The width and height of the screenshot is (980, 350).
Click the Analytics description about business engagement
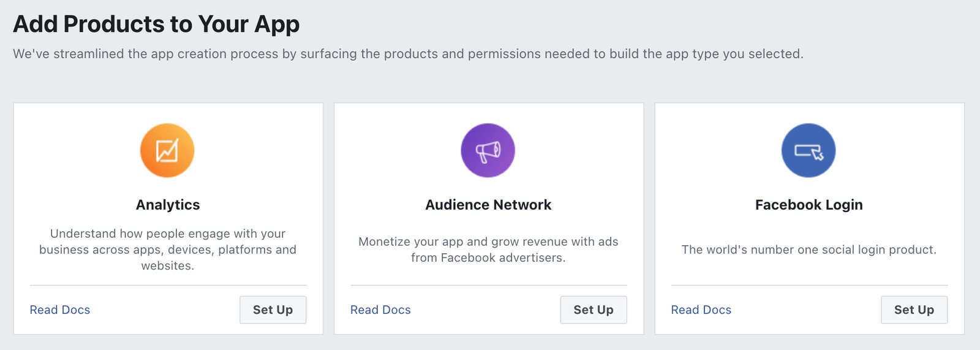pos(168,249)
